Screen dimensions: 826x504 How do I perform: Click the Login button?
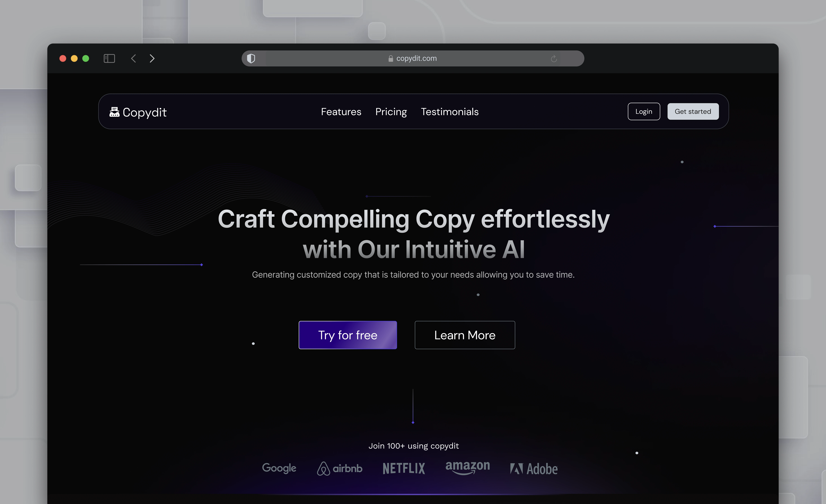[x=644, y=111]
